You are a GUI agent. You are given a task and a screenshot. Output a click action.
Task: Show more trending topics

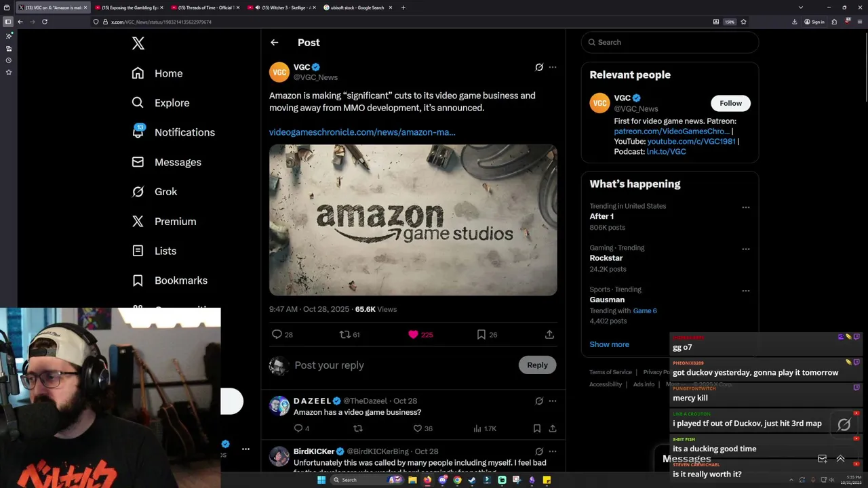pos(609,344)
